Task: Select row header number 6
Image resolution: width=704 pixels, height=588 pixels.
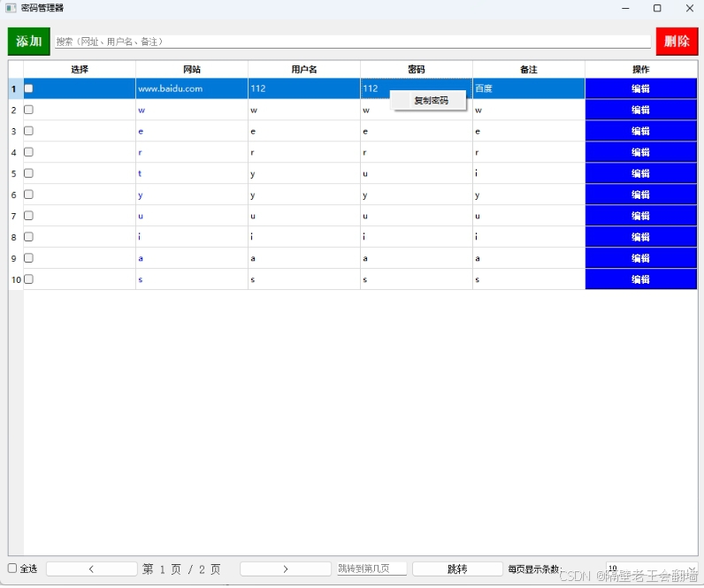Action: [16, 195]
